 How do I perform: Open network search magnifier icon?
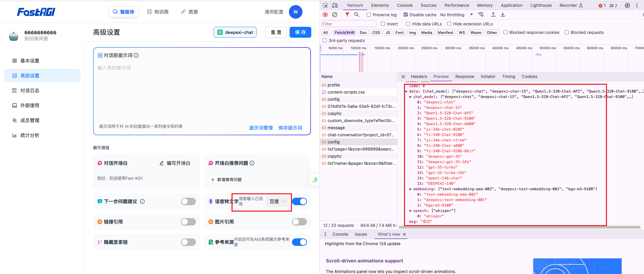[356, 15]
